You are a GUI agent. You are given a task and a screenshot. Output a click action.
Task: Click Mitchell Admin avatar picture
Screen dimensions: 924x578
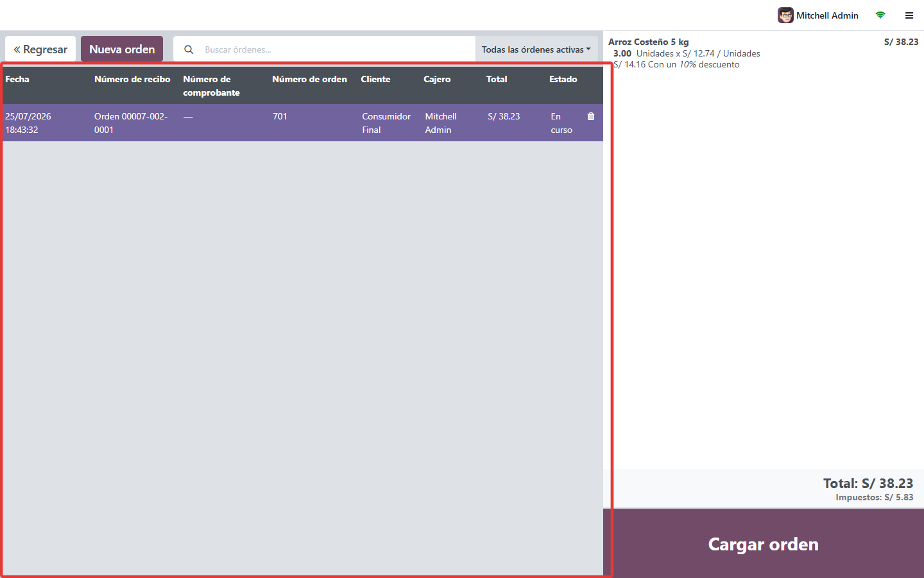click(x=785, y=15)
